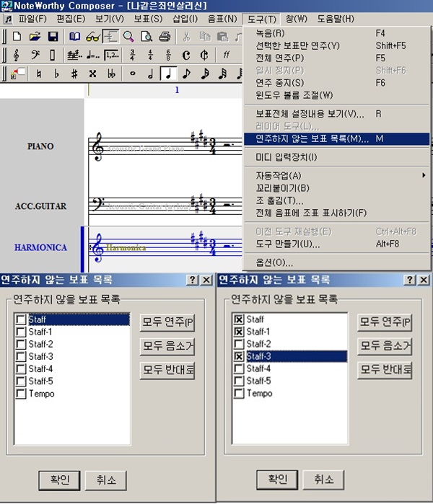Select the 3/4 time signature icon
The height and width of the screenshot is (504, 433).
point(132,56)
